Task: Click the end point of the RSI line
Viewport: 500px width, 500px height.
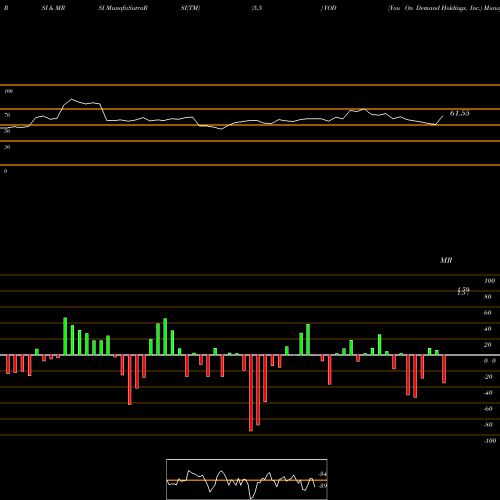Action: click(x=443, y=116)
